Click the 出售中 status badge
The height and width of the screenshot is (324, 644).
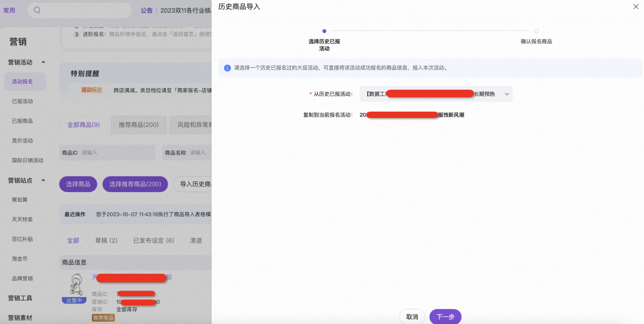click(74, 300)
